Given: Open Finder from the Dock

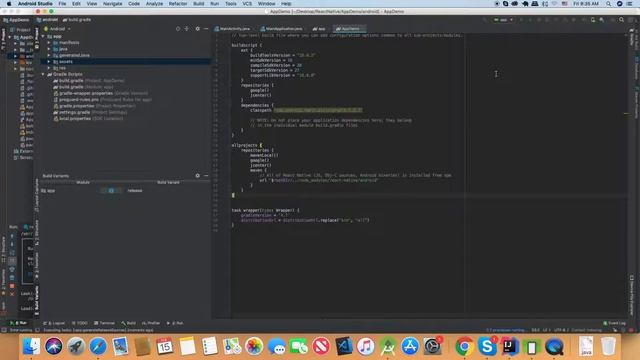Looking at the screenshot, I should [31, 347].
